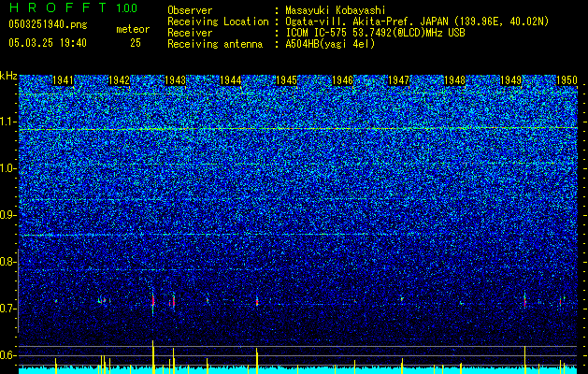Viewport: 588px width, 374px height.
Task: Click the Receiving antenna value A504HB(yagi 4el)
Action: click(x=330, y=44)
